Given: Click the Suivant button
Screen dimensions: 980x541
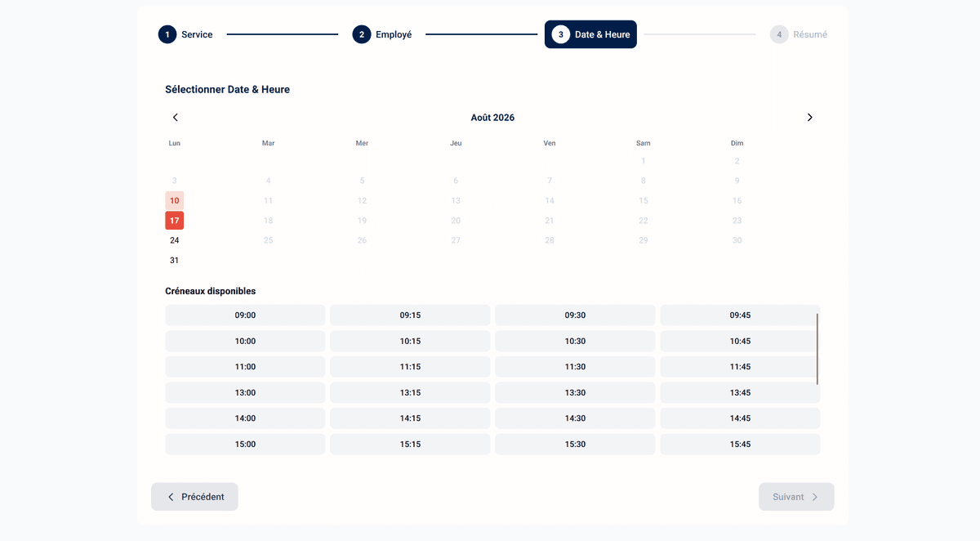Looking at the screenshot, I should pos(796,497).
